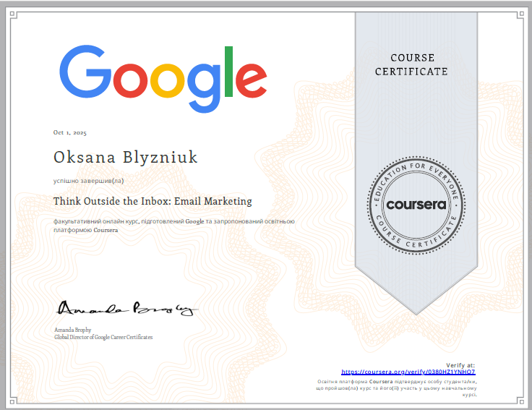Click the printed name 'Amanda Brophy'
Viewport: 532px width, 410px height.
point(74,330)
